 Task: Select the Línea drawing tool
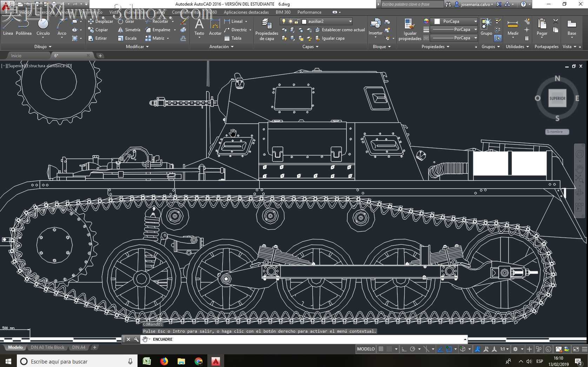[8, 26]
